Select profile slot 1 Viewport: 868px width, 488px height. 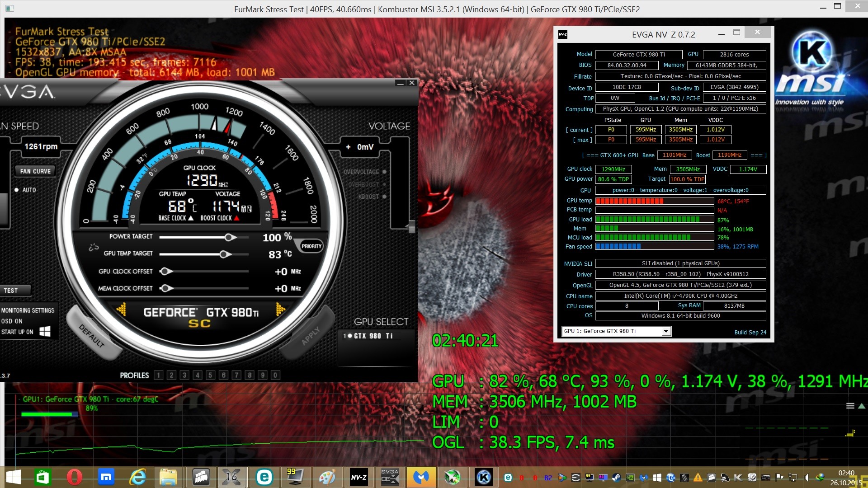[x=158, y=375]
